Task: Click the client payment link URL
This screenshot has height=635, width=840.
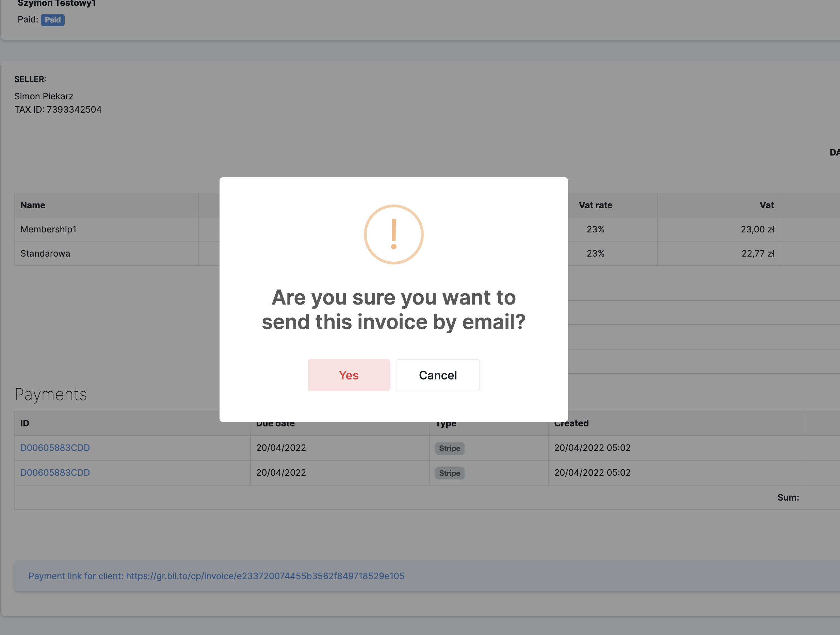Action: (265, 576)
